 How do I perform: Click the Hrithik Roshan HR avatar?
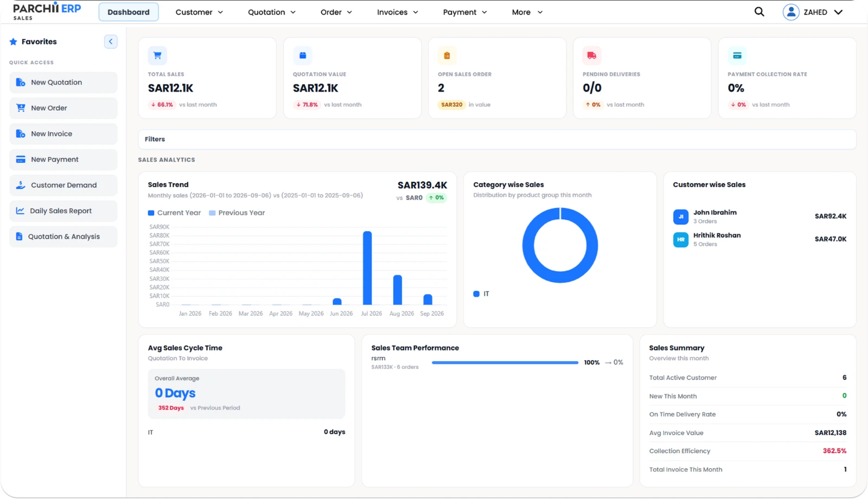pos(681,239)
